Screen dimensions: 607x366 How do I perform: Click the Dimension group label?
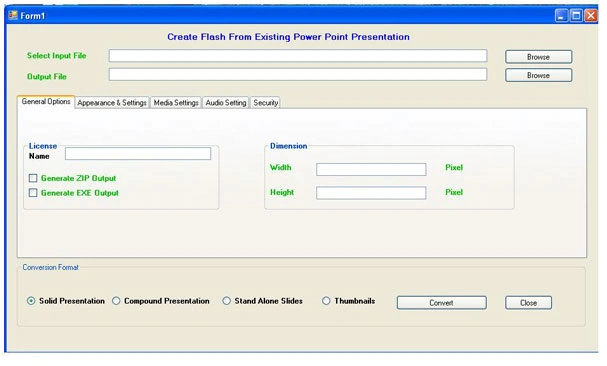point(288,146)
